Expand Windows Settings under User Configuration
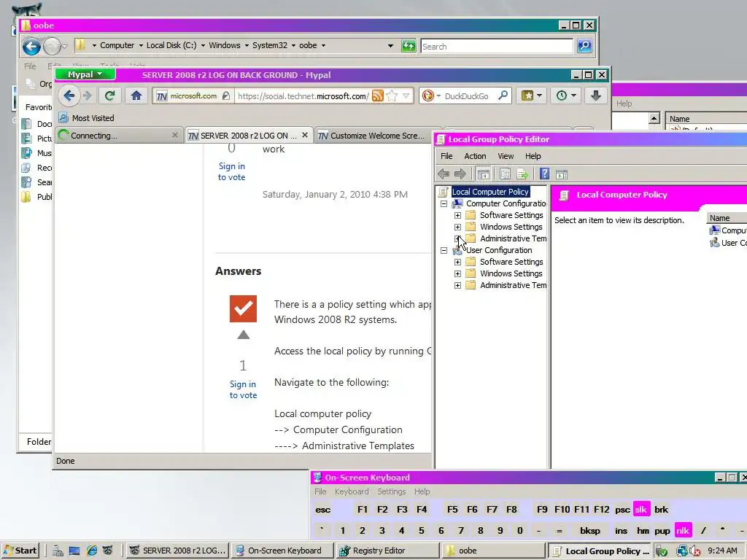The image size is (747, 560). point(457,273)
